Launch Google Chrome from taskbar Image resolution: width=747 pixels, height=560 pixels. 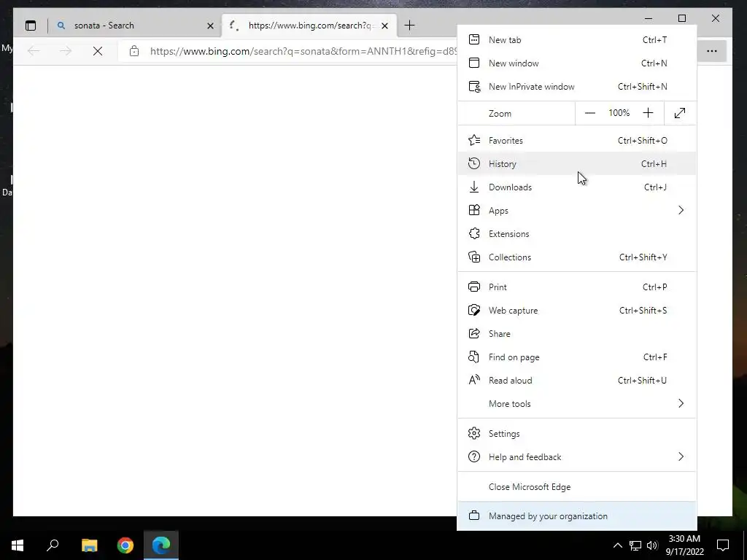pos(125,545)
